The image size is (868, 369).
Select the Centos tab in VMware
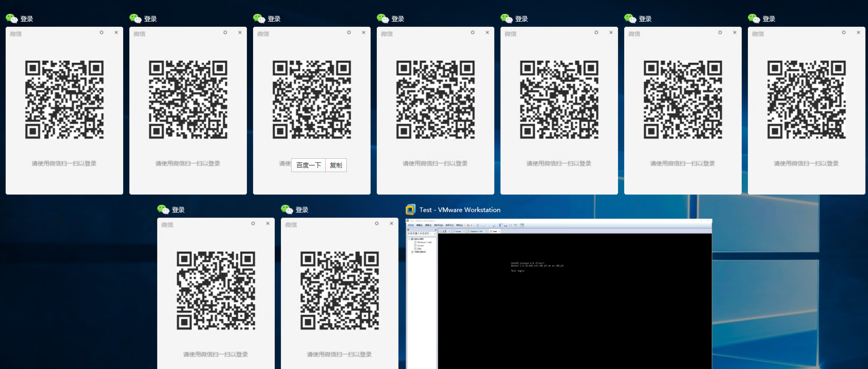coord(458,231)
